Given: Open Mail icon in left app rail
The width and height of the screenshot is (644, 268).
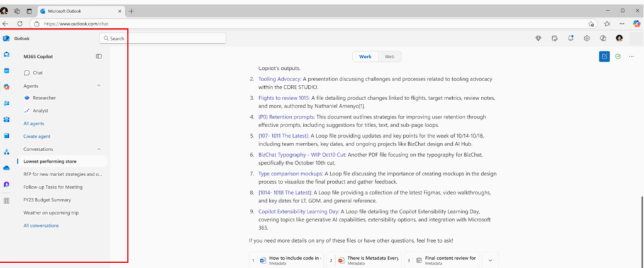Looking at the screenshot, I should pos(6,55).
